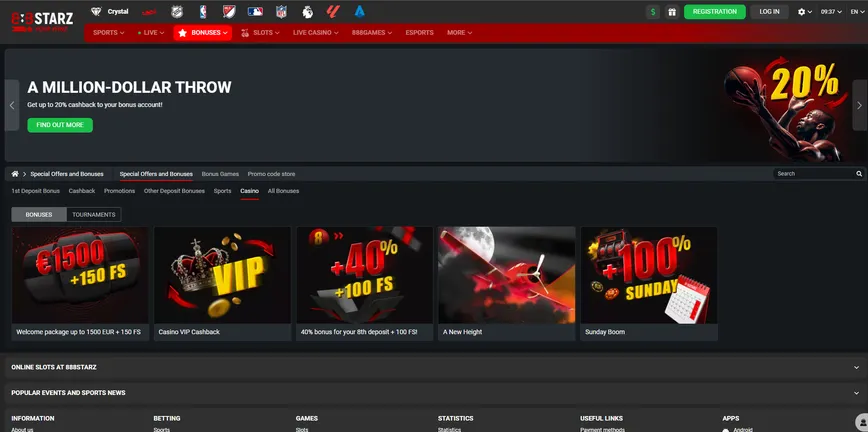Click the Crystal diamond icon
This screenshot has width=868, height=432.
click(x=96, y=12)
